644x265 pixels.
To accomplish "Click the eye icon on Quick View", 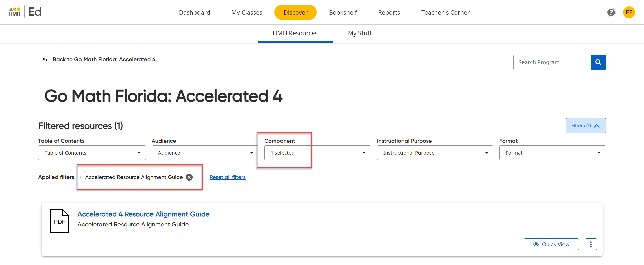I will point(536,244).
